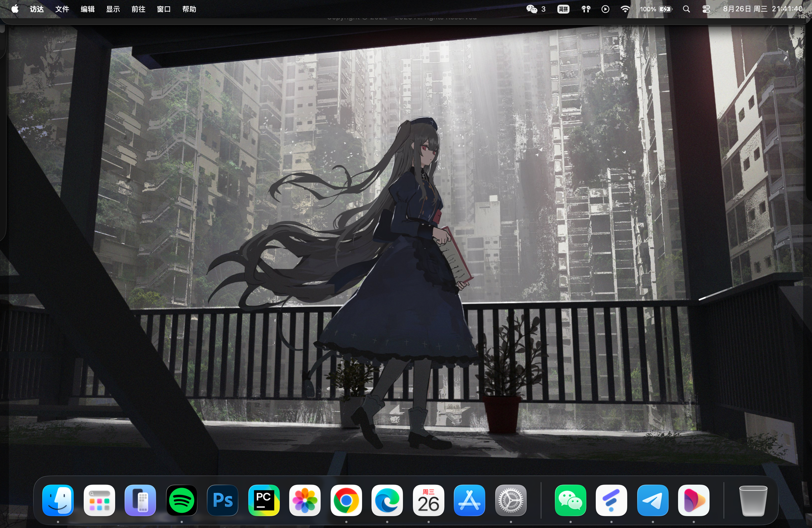Open the 文件 menu

click(62, 9)
